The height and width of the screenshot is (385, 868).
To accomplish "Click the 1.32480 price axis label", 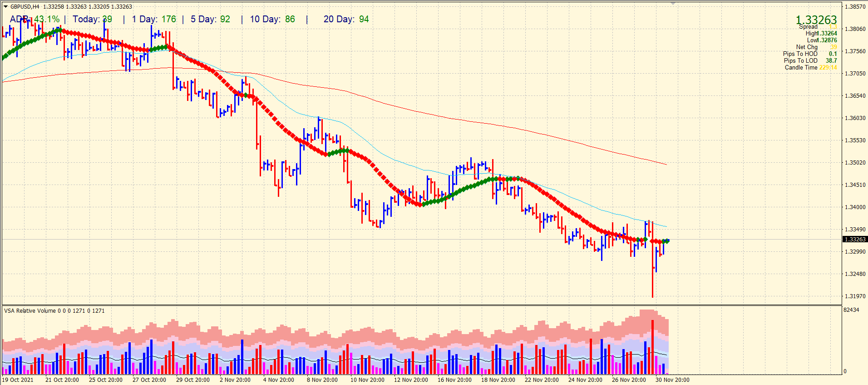I will [x=855, y=274].
